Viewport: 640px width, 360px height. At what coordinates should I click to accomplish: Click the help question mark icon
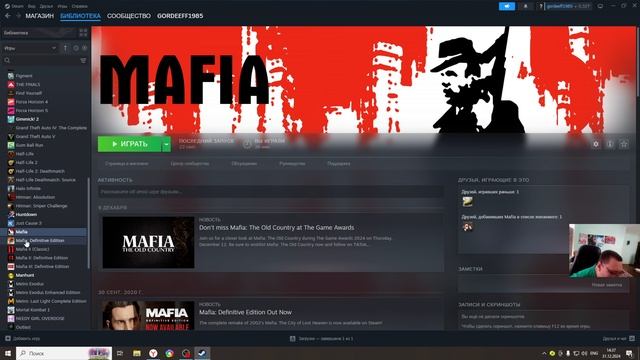click(541, 6)
